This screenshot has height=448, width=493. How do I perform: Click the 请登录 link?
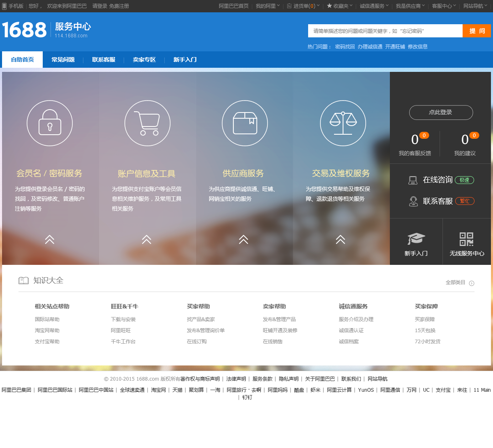[x=100, y=6]
